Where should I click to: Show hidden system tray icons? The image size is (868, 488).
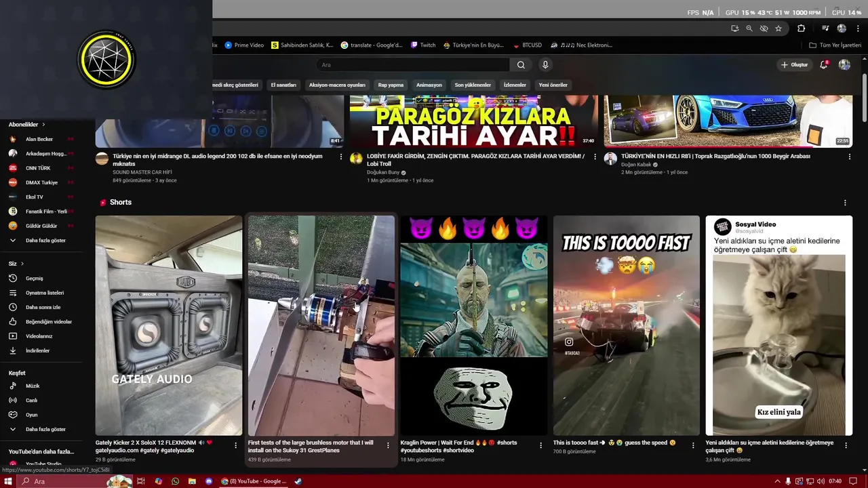click(777, 481)
